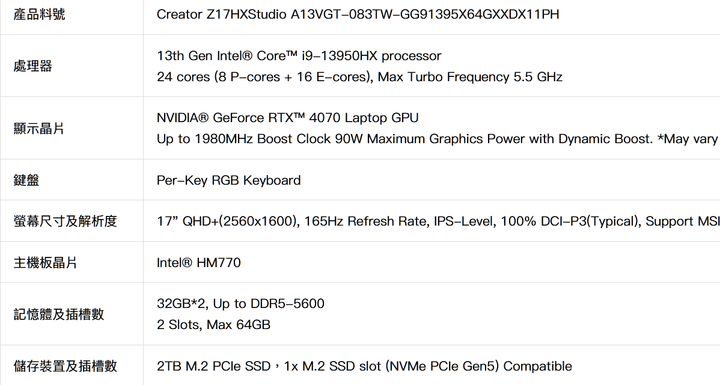This screenshot has height=385, width=720.
Task: Click the 記憶體及插槽數 row label
Action: click(59, 314)
